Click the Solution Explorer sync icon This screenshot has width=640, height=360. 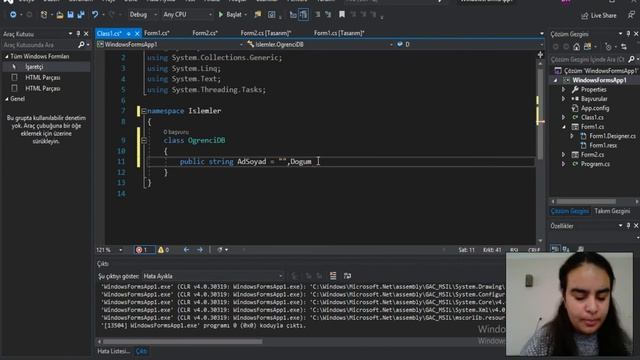pyautogui.click(x=623, y=47)
